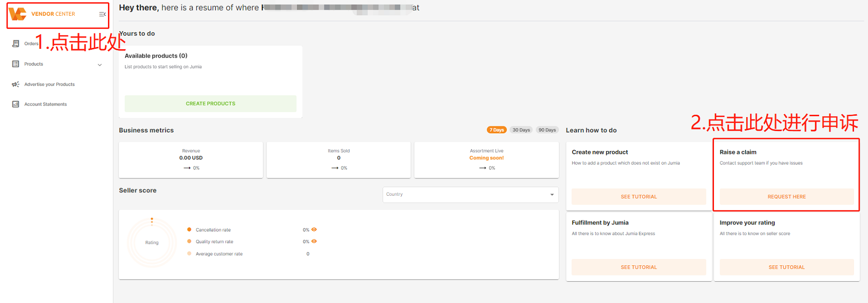Click eye icon next to Cancellation rate

click(x=314, y=230)
